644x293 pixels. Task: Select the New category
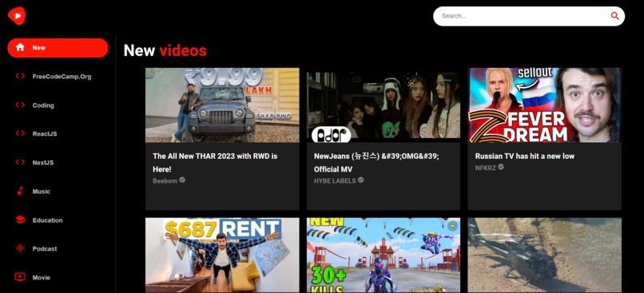pyautogui.click(x=58, y=48)
